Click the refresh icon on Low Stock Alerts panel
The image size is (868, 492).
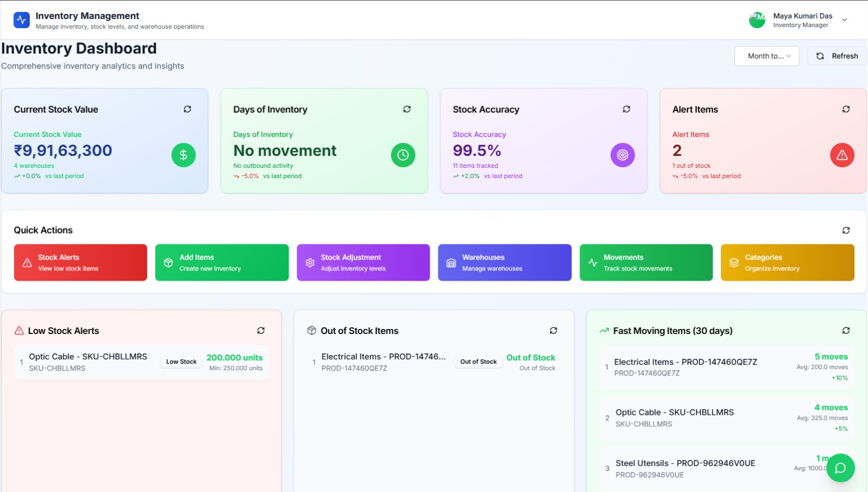[x=261, y=330]
